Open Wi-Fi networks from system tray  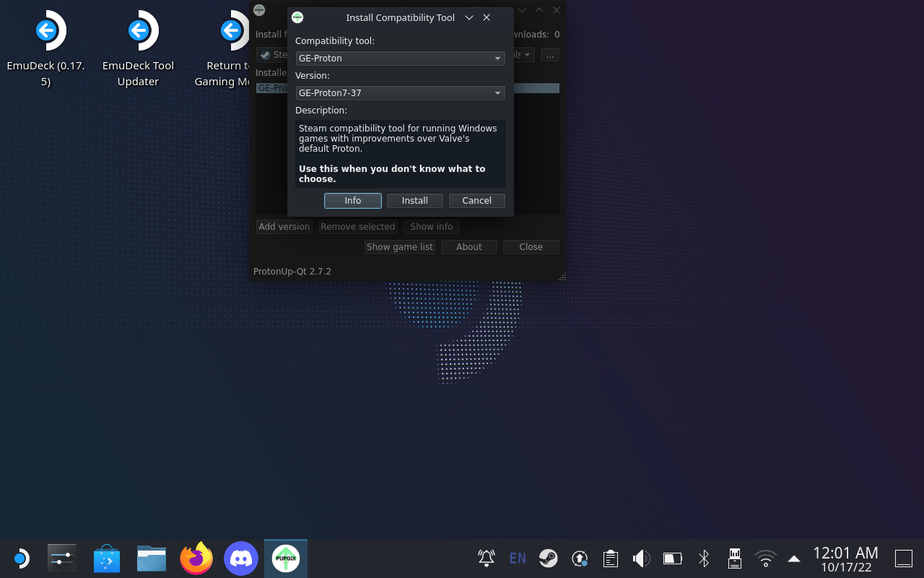[x=765, y=558]
